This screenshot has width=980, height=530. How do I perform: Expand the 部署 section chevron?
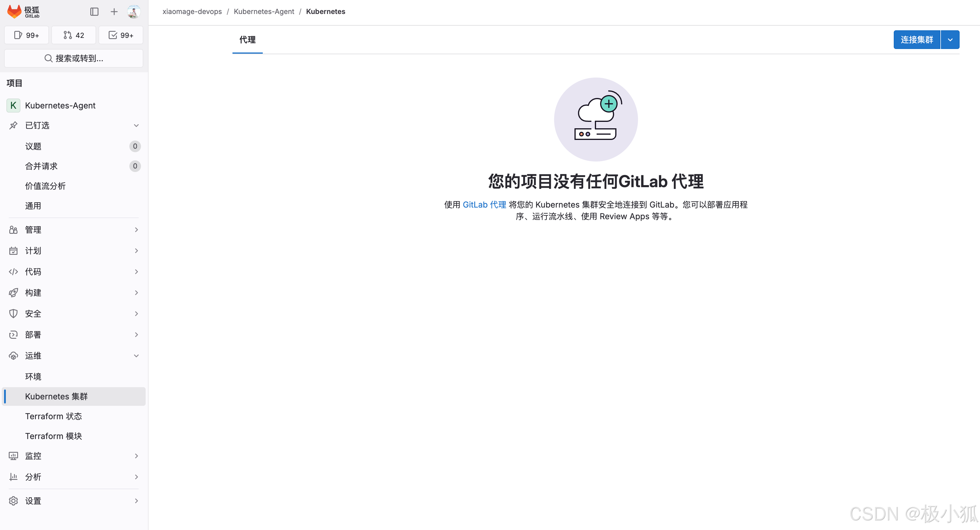point(136,335)
